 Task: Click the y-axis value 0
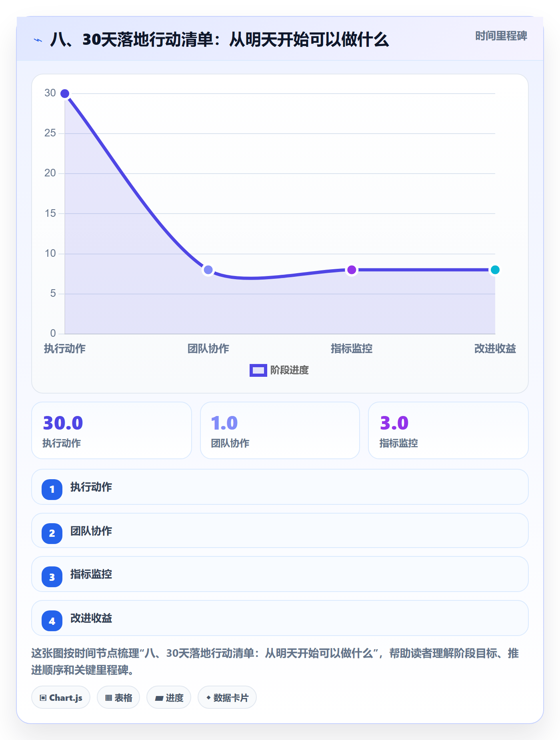click(53, 333)
